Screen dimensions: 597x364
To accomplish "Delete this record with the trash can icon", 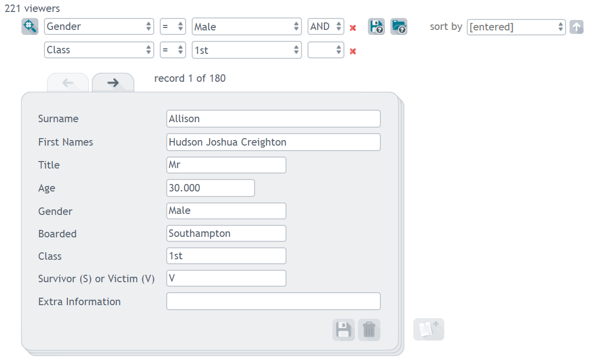I will 369,330.
